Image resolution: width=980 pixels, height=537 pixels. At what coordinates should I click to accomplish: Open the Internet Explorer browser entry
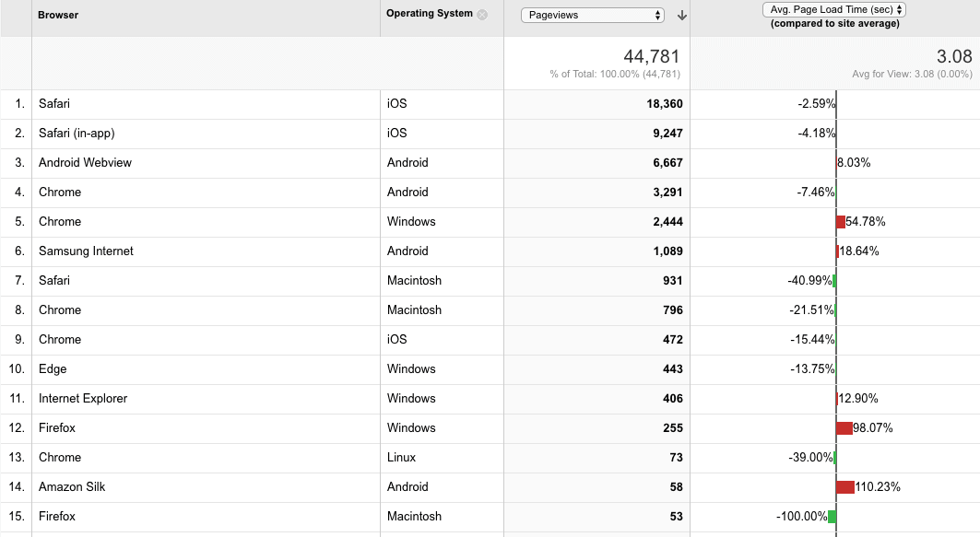[83, 399]
